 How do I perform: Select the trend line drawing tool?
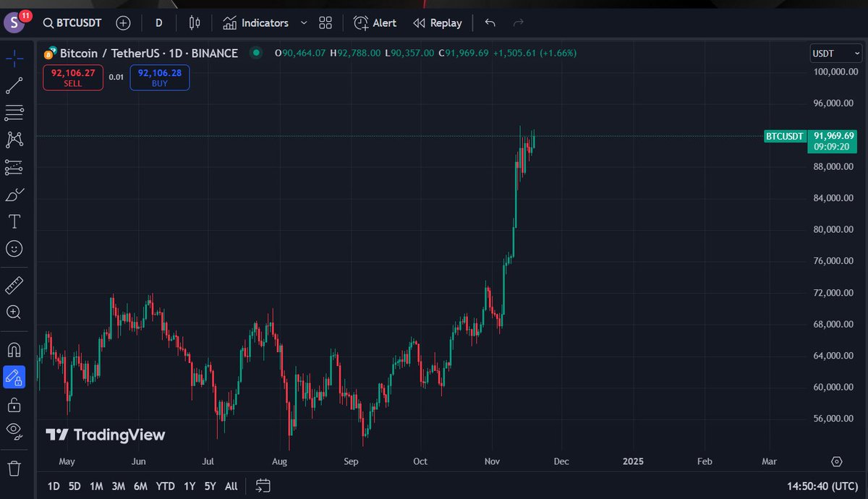(x=14, y=85)
